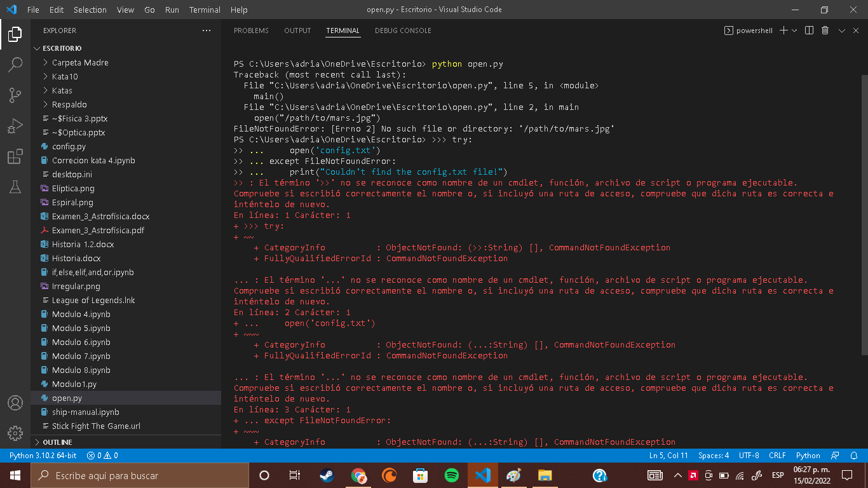Screen dimensions: 868x488
Task: Open the File menu
Action: (x=33, y=10)
